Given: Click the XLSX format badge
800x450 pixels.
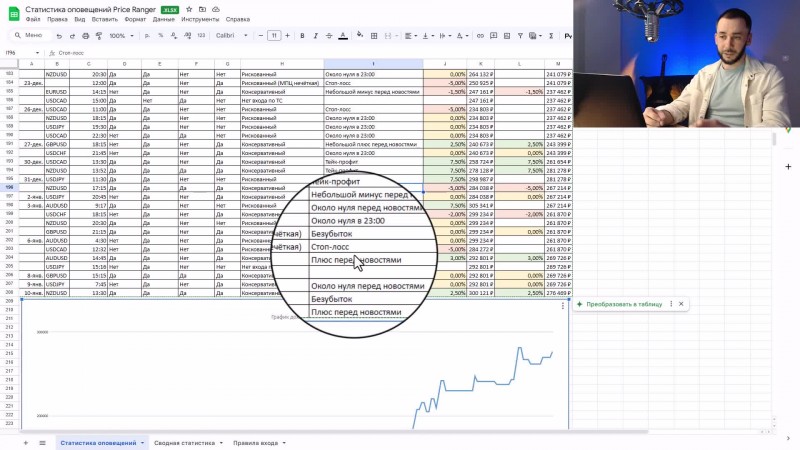Looking at the screenshot, I should tap(170, 10).
